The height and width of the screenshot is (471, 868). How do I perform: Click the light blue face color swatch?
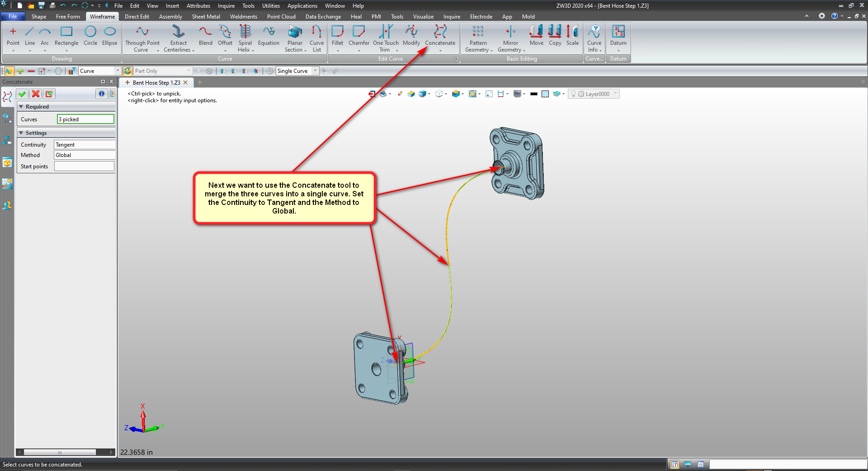click(545, 94)
